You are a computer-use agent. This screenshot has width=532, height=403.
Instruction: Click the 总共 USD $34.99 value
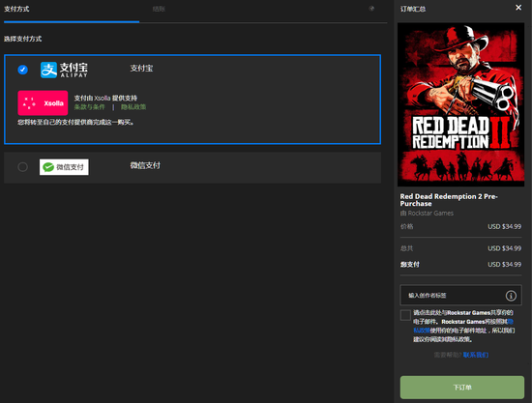(x=504, y=248)
